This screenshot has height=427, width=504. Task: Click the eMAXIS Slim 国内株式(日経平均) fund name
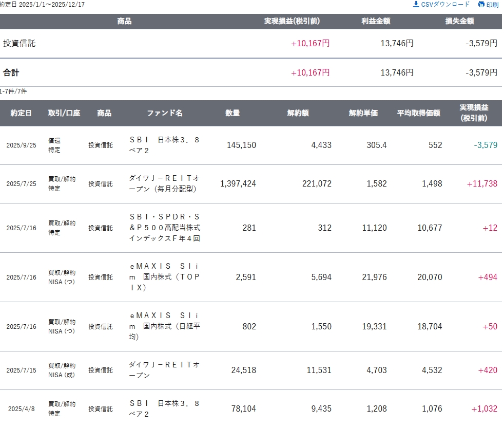pos(164,326)
